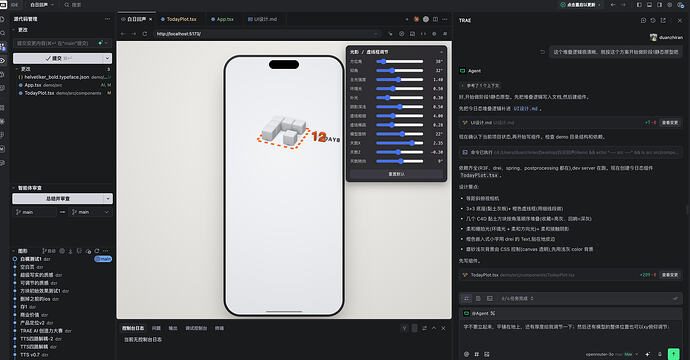The width and height of the screenshot is (690, 360).
Task: Open the search view in the activity bar
Action: click(3, 33)
